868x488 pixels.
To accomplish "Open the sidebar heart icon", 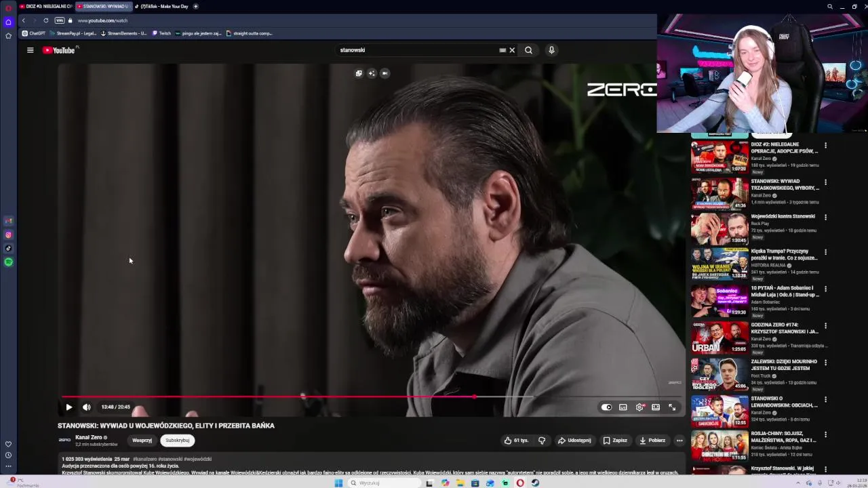I will tap(8, 445).
